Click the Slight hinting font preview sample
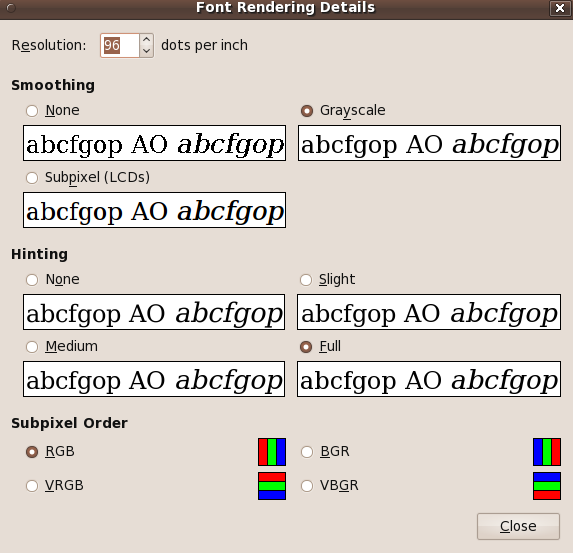 pos(429,312)
